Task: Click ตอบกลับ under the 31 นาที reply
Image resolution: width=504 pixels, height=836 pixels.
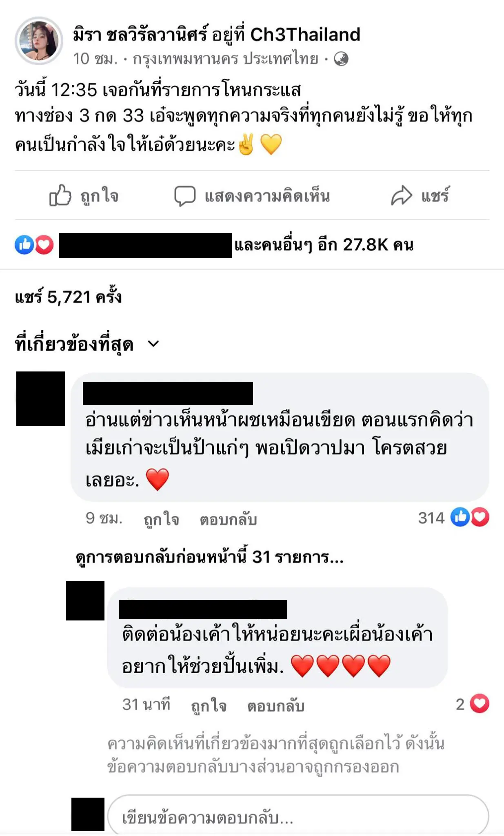Action: click(276, 705)
